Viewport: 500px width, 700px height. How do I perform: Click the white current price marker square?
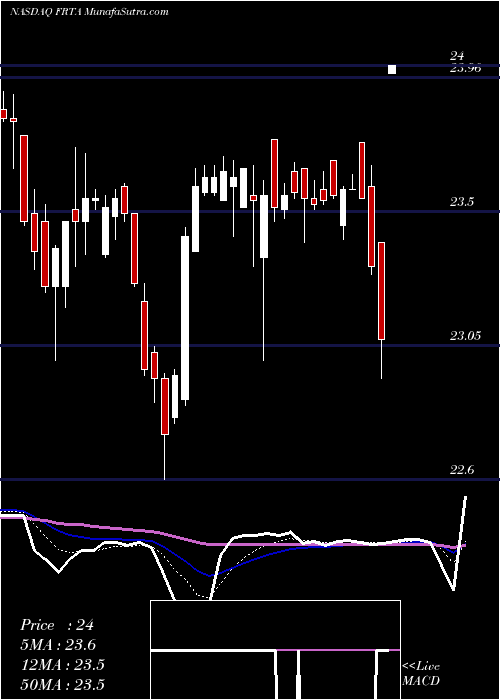392,69
